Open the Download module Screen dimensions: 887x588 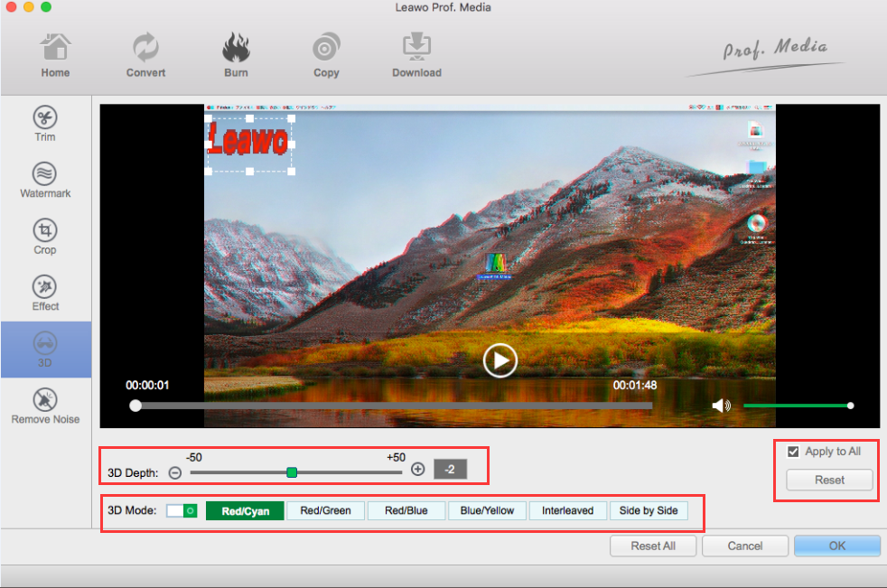tap(416, 55)
